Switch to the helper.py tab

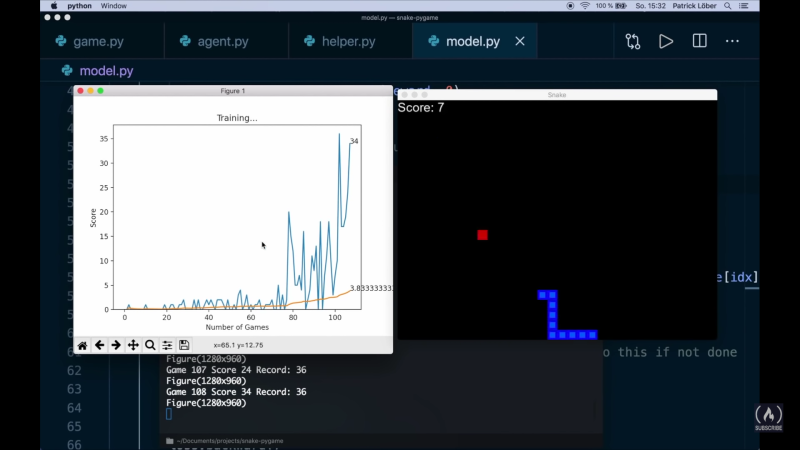(339, 41)
